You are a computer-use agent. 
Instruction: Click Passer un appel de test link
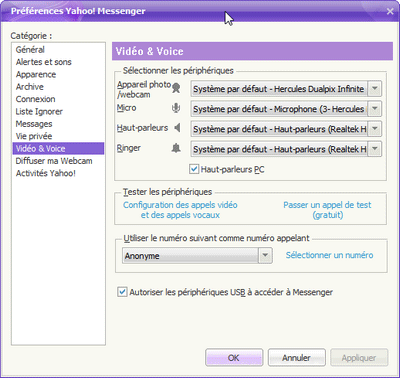coord(327,210)
